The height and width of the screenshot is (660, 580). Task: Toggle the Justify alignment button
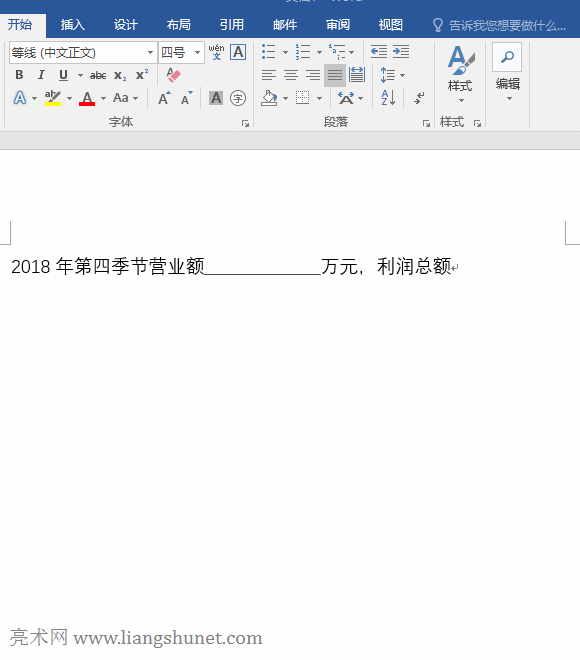pos(335,75)
